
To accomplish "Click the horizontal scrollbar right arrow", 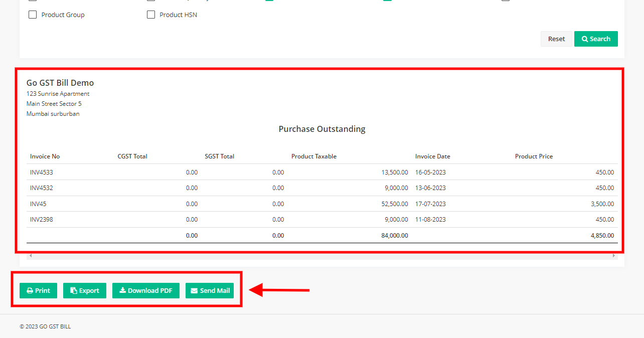I will coord(613,256).
